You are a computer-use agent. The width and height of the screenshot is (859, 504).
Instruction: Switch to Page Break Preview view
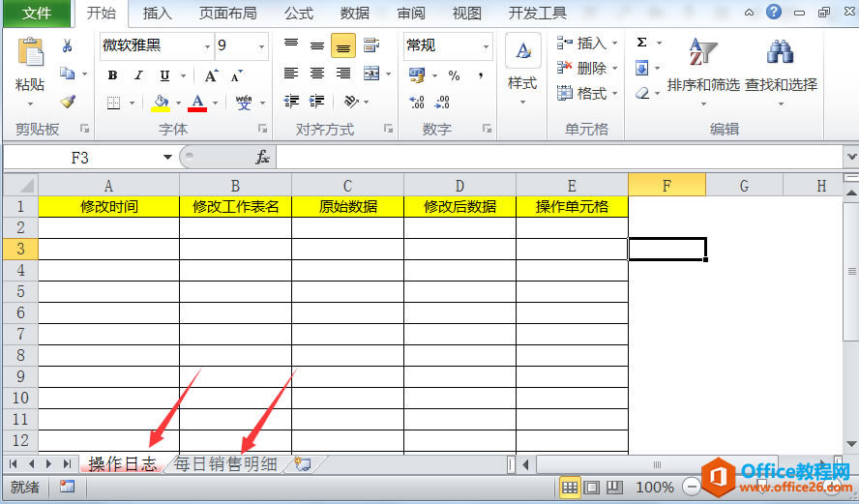click(x=614, y=487)
